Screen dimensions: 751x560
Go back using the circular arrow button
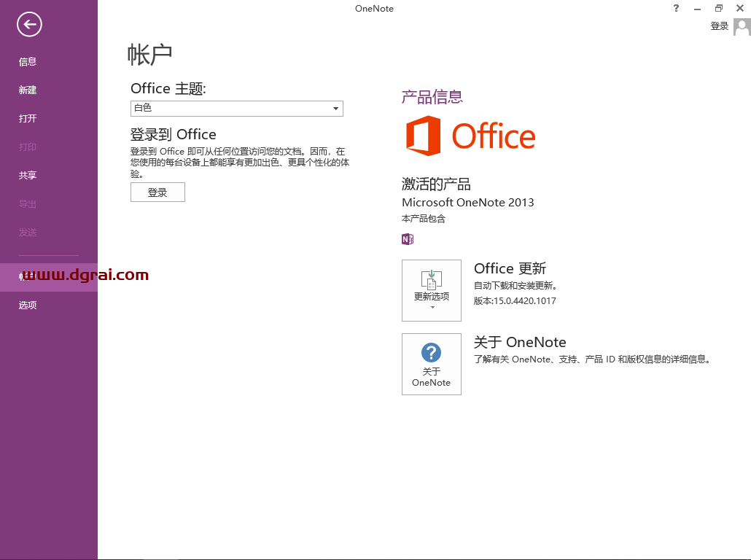click(29, 25)
